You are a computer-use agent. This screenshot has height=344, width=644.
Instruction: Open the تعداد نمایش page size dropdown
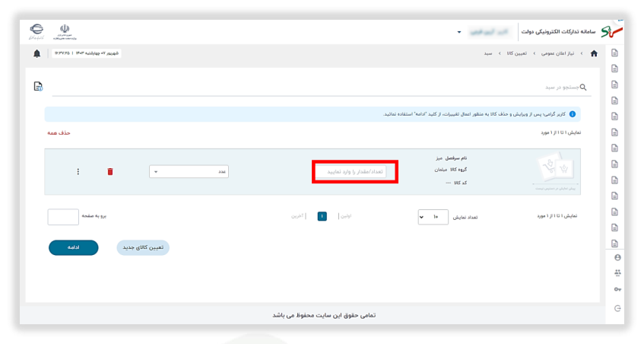click(x=433, y=217)
